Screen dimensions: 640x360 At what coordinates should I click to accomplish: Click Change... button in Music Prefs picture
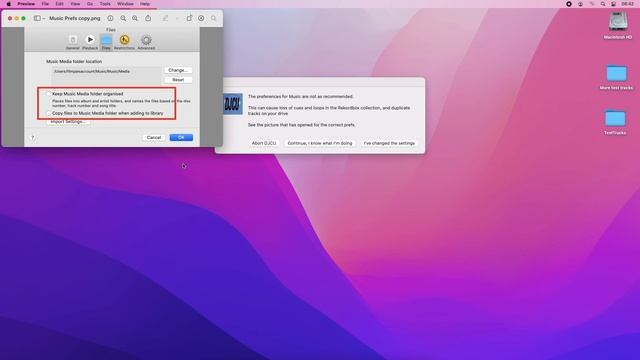pyautogui.click(x=178, y=70)
